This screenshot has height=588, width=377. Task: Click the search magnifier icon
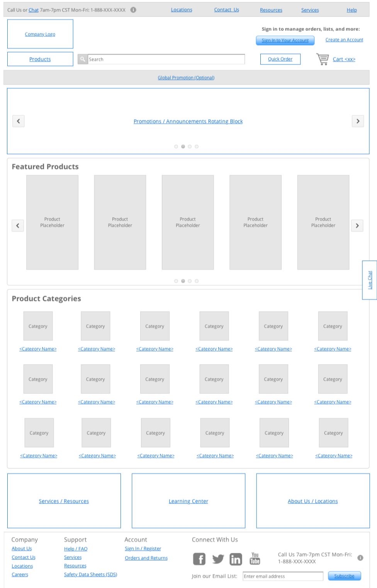click(83, 59)
